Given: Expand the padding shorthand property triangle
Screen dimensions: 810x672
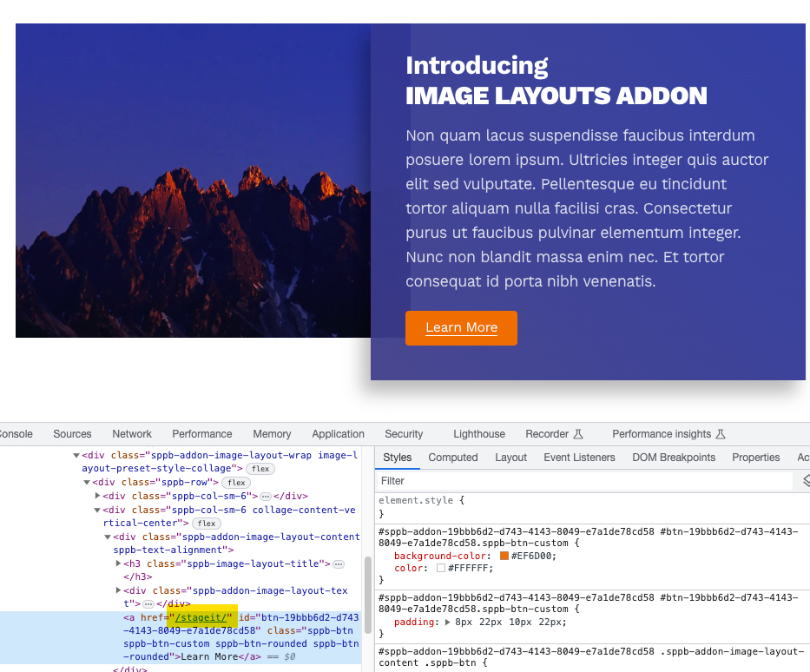Looking at the screenshot, I should [447, 623].
